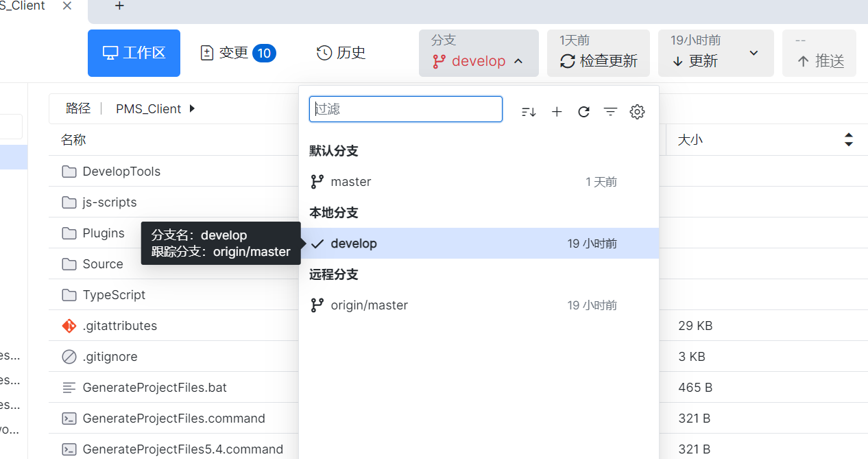Focus the branch 过滤 filter field
This screenshot has height=459, width=868.
point(406,109)
